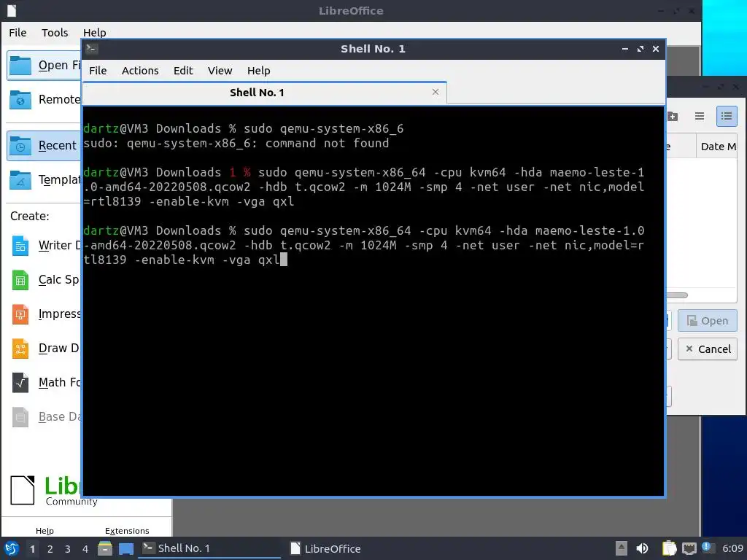Click the Writer Document icon
747x560 pixels.
tap(20, 246)
